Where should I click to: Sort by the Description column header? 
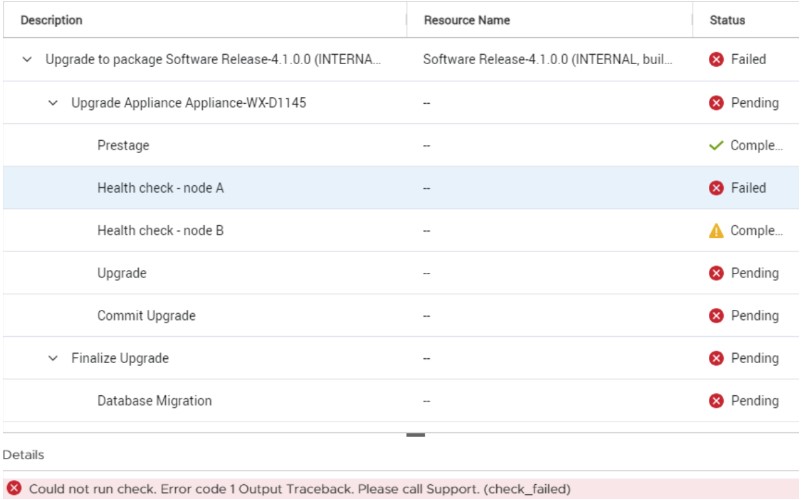(51, 20)
